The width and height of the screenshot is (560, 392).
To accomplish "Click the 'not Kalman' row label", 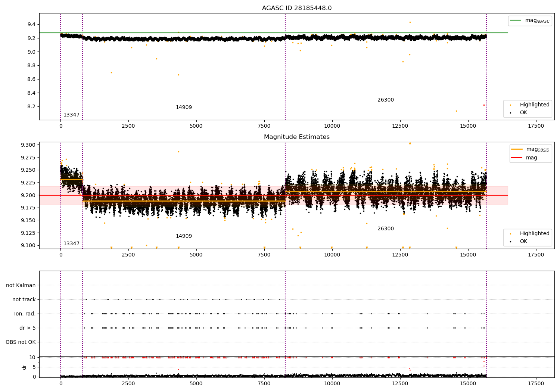I will (21, 286).
